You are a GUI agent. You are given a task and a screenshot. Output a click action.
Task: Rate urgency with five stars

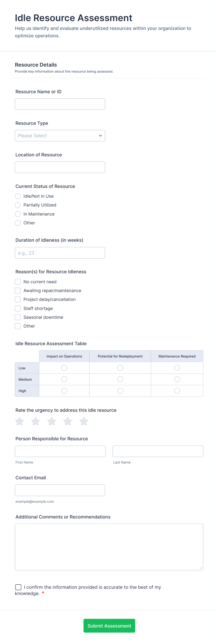pos(84,421)
